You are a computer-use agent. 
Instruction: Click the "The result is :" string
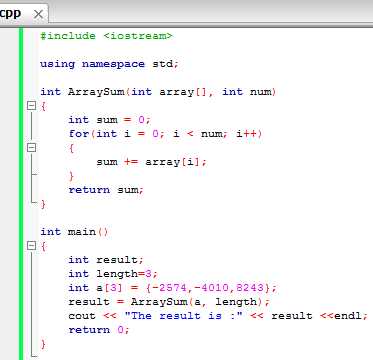pos(183,316)
